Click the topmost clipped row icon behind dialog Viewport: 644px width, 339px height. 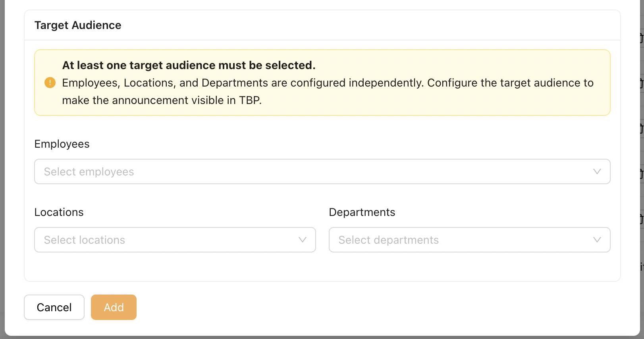pos(642,38)
